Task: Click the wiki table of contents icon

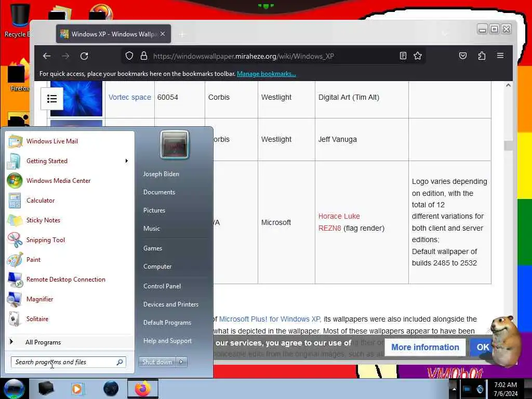Action: point(52,99)
